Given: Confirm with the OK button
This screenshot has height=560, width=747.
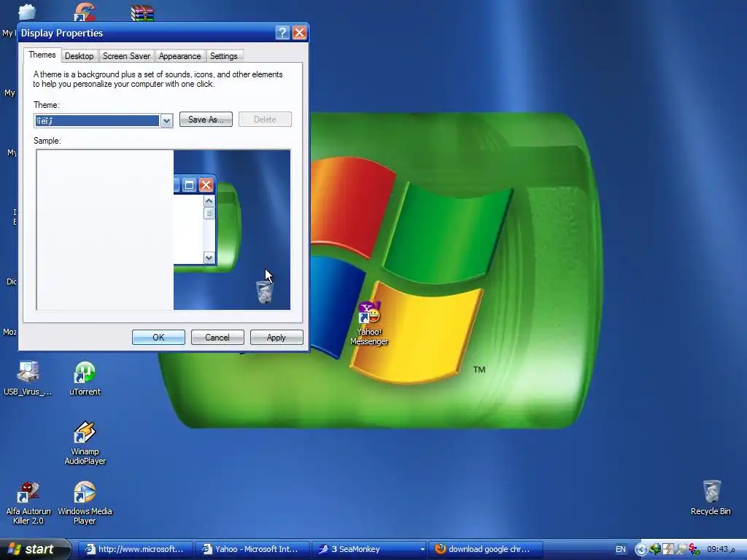Looking at the screenshot, I should [x=158, y=337].
